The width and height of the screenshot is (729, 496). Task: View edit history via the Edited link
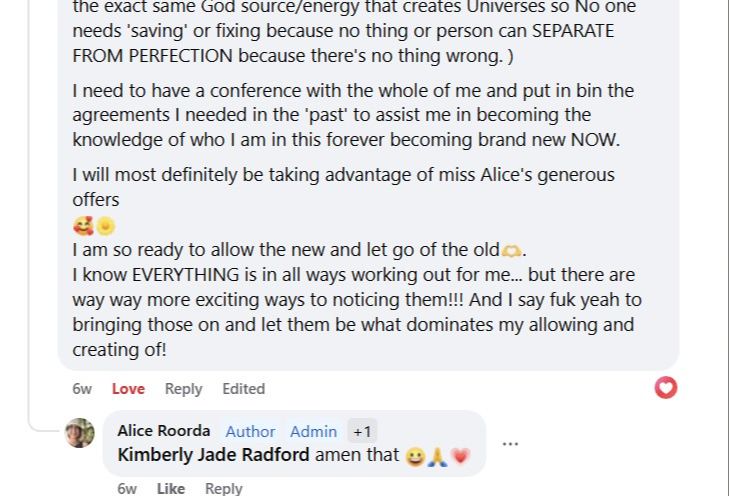tap(243, 389)
